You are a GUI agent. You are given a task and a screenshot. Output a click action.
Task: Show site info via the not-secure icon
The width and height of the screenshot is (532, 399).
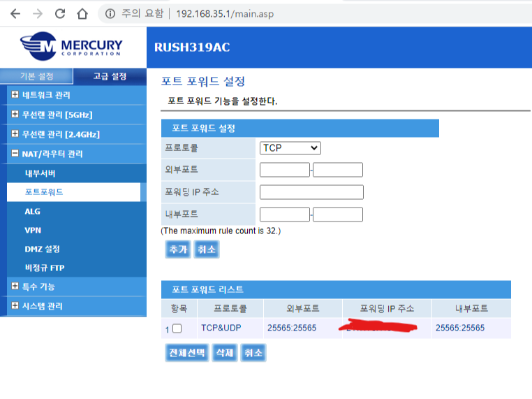[x=110, y=14]
